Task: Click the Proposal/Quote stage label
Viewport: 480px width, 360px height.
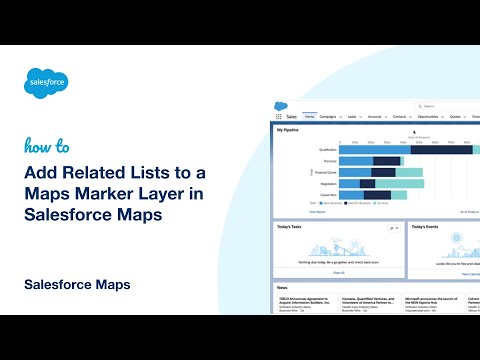Action: (x=326, y=172)
